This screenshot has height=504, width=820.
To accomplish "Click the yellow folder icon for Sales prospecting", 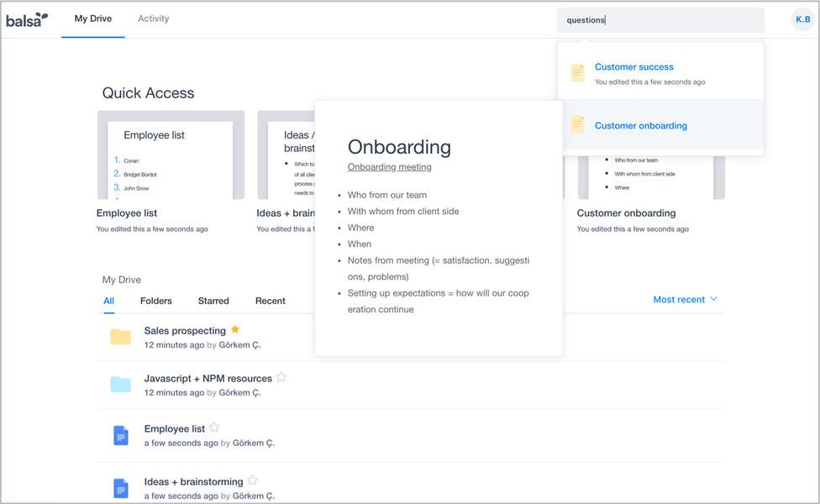I will coord(120,336).
